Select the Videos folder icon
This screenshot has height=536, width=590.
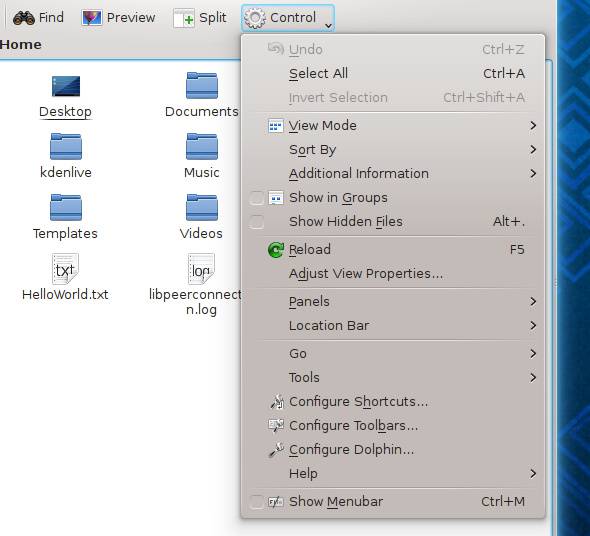click(x=202, y=207)
